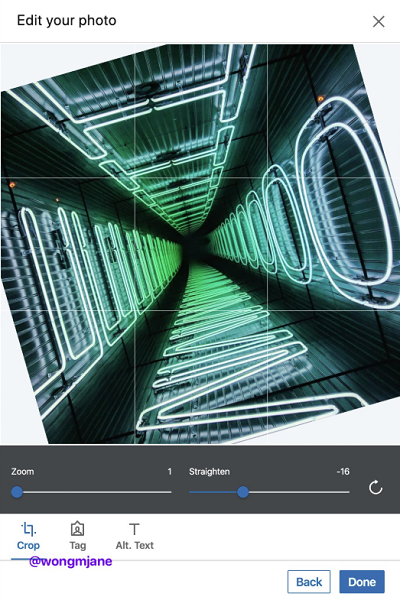The image size is (400, 600).
Task: Click the Zoom slider handle
Action: pos(17,492)
